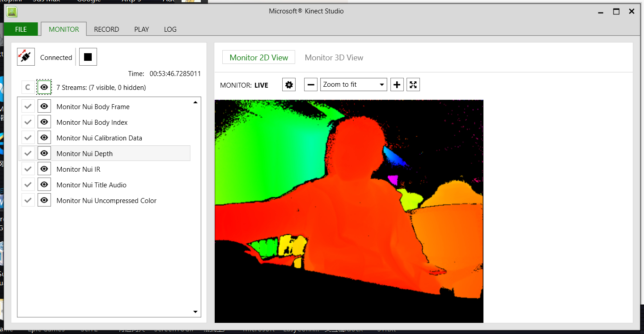
Task: Close the Kinect Studio window
Action: coord(631,12)
